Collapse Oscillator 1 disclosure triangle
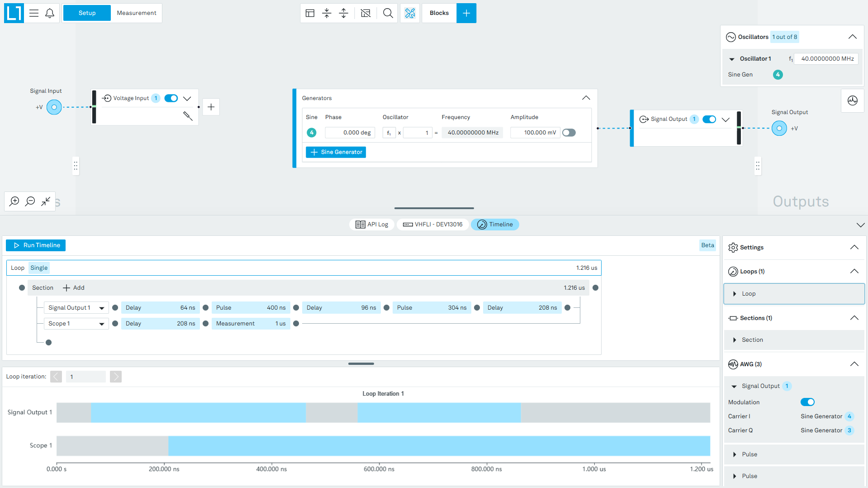Viewport: 868px width, 488px height. (x=731, y=59)
